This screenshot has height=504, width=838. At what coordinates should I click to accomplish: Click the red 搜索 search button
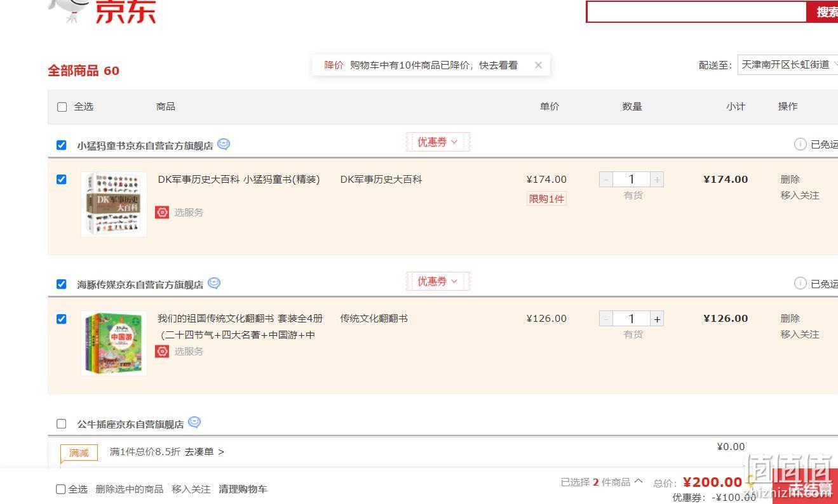823,11
